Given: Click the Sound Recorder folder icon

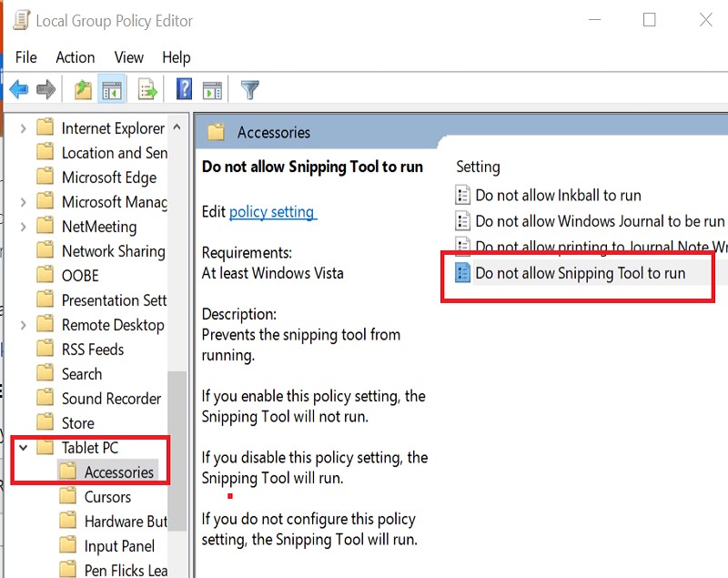Looking at the screenshot, I should pos(45,398).
